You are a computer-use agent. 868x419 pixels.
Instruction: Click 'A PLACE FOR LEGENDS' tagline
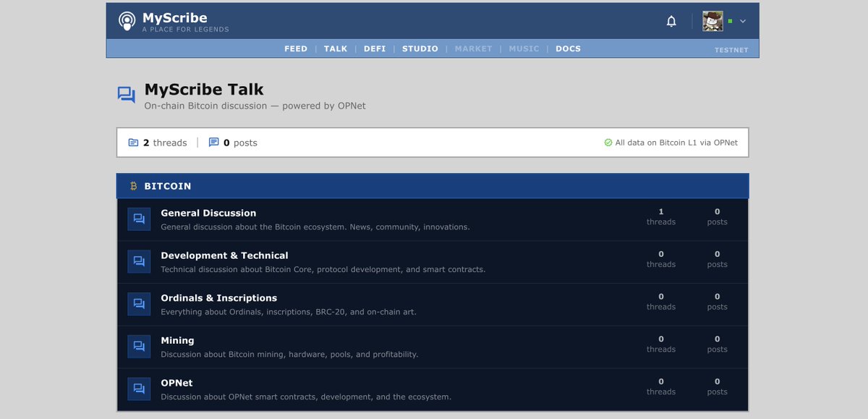186,30
